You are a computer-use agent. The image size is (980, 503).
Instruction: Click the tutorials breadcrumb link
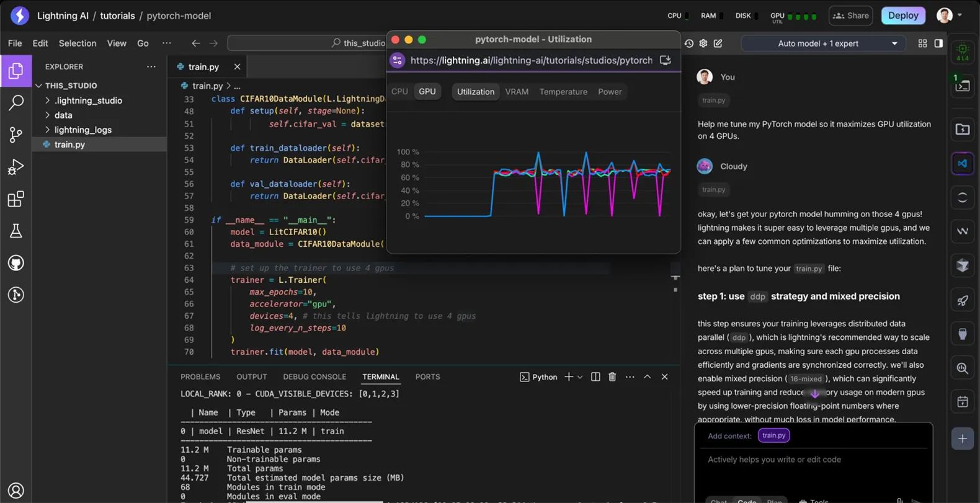pos(117,16)
